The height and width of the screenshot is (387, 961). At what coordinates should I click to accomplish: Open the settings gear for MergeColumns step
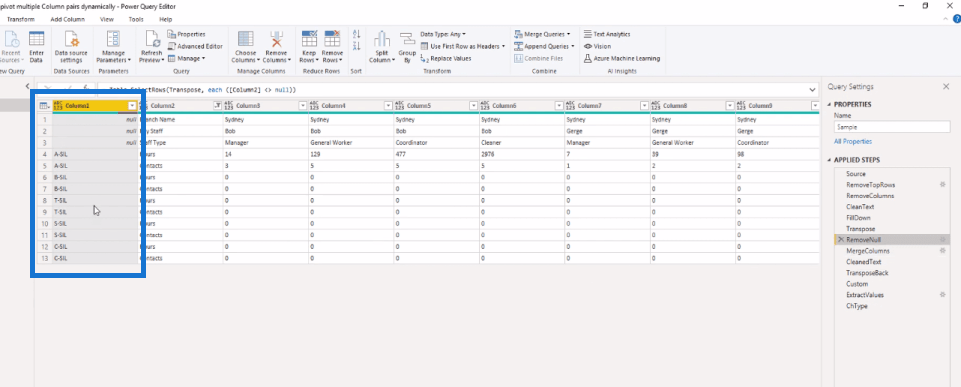click(x=942, y=251)
